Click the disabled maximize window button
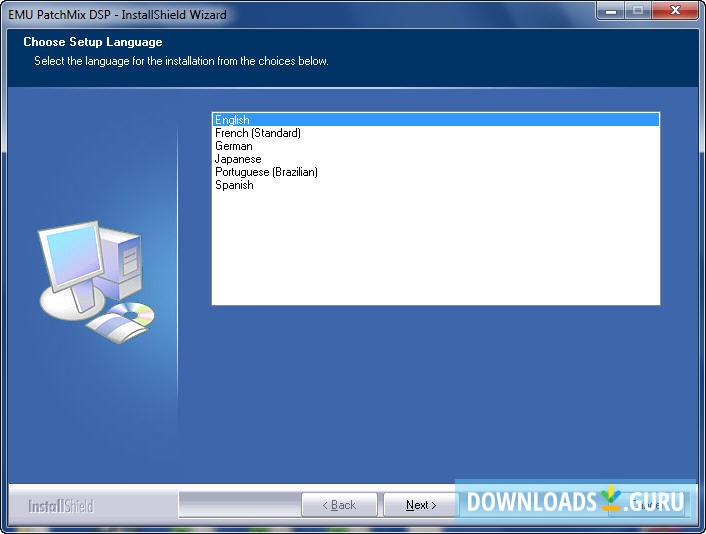 point(638,10)
